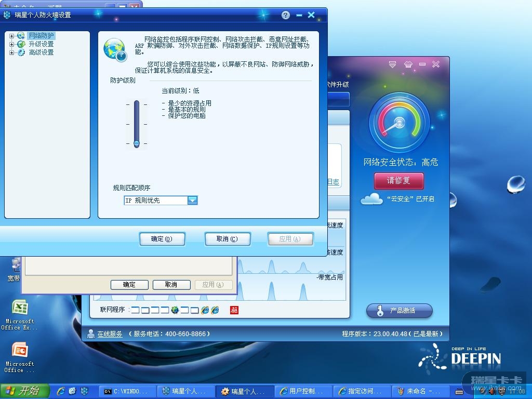Click the skin shirt icon in main window
This screenshot has height=399, width=532.
click(x=408, y=64)
